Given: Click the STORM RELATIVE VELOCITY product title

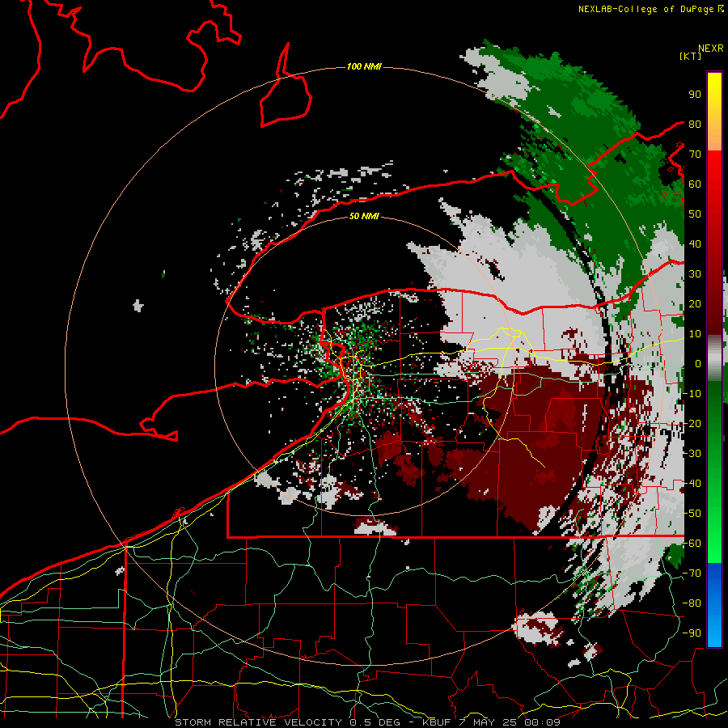Looking at the screenshot, I should pos(258,722).
